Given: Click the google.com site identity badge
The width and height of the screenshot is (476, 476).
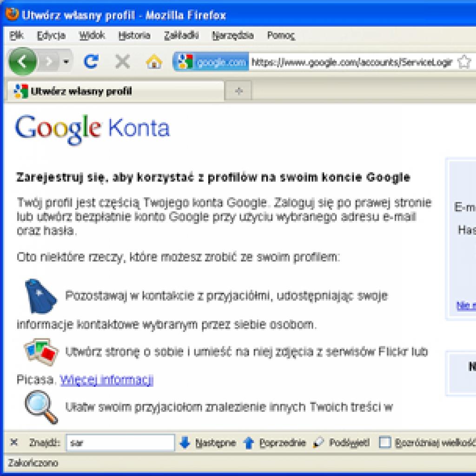Looking at the screenshot, I should (212, 62).
